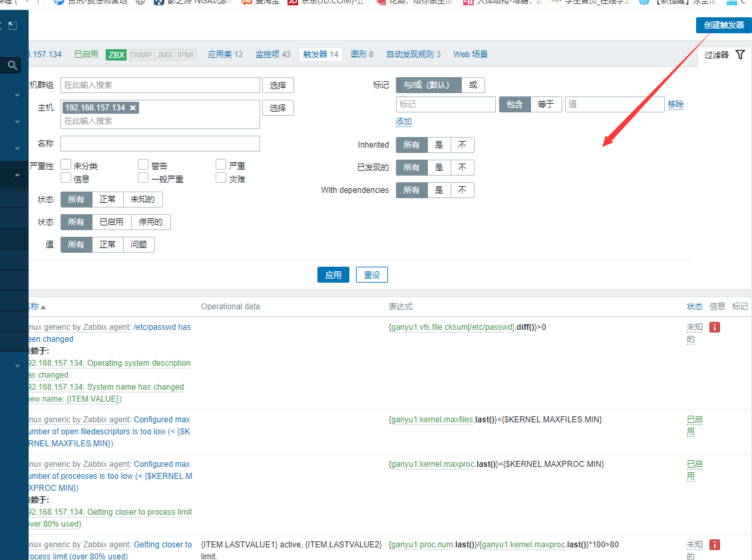
Task: Open the 自动发现规则 3 tab
Action: 413,55
